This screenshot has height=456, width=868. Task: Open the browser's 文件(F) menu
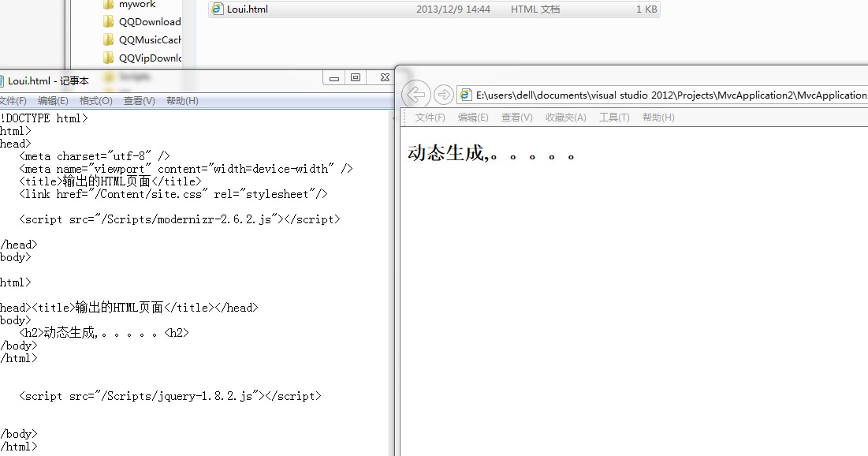(430, 118)
